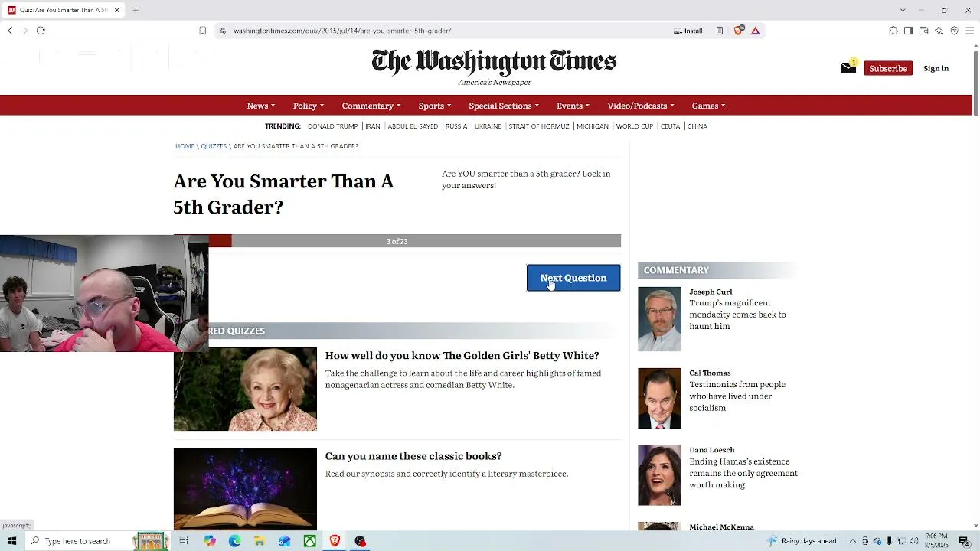Open the notification center icon

964,541
